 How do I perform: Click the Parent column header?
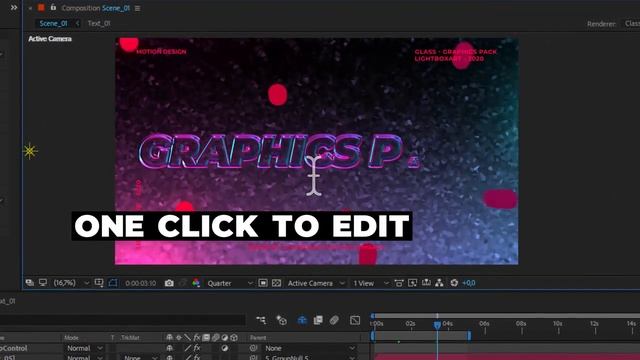pyautogui.click(x=258, y=338)
